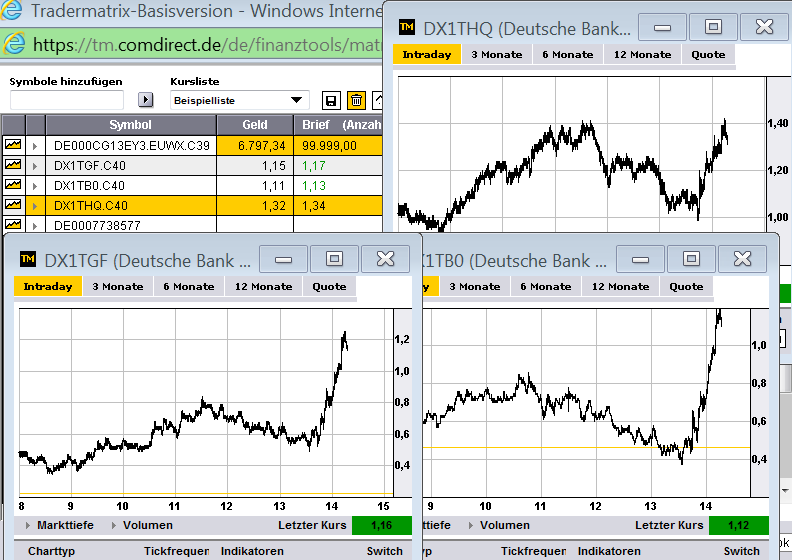Select Intraday tab in DX1TGF window
792x560 pixels.
pos(48,286)
